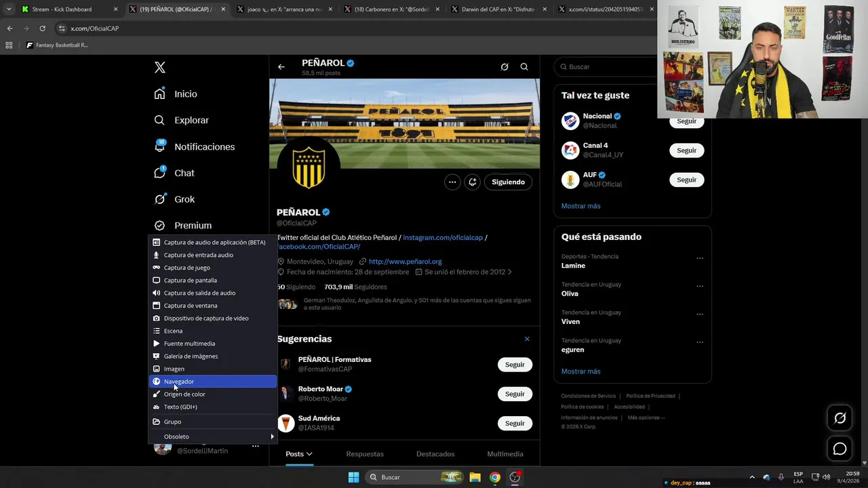Click the X logo in sidebar
This screenshot has height=488, width=868.
tap(160, 67)
